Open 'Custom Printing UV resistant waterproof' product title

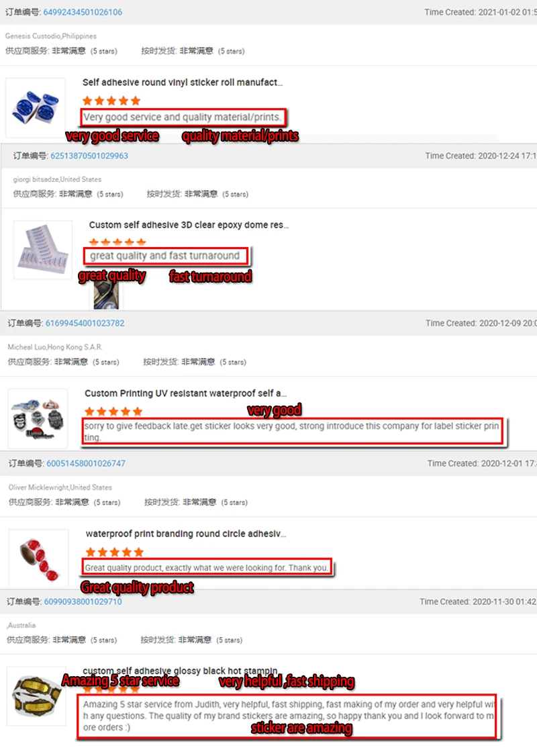click(x=185, y=393)
